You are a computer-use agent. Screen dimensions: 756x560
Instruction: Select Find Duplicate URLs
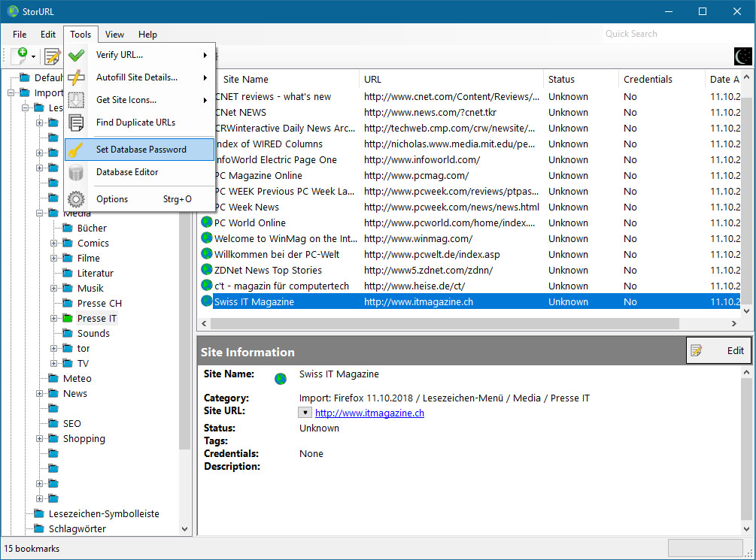point(139,123)
